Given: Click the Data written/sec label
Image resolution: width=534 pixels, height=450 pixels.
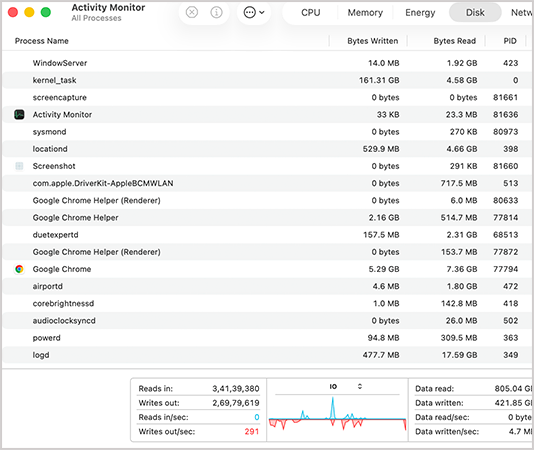Looking at the screenshot, I should (x=447, y=432).
